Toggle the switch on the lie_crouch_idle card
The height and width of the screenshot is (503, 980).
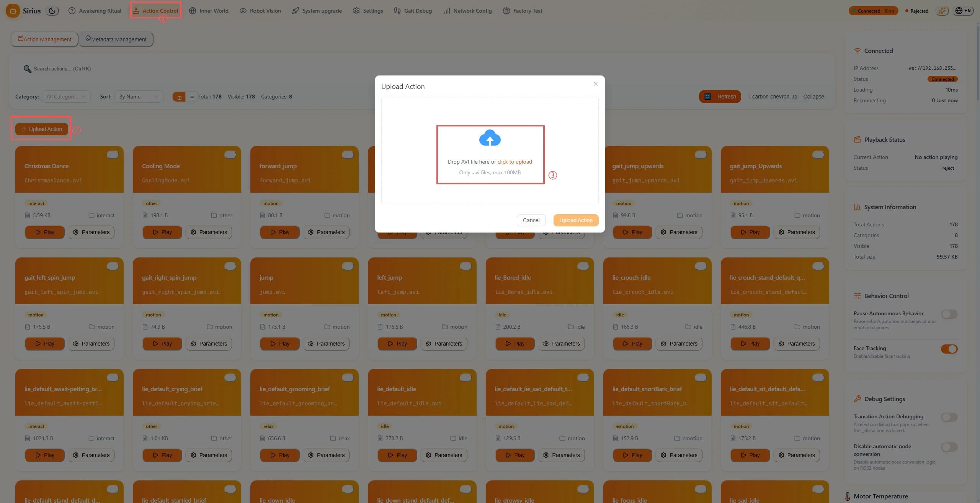tap(701, 266)
